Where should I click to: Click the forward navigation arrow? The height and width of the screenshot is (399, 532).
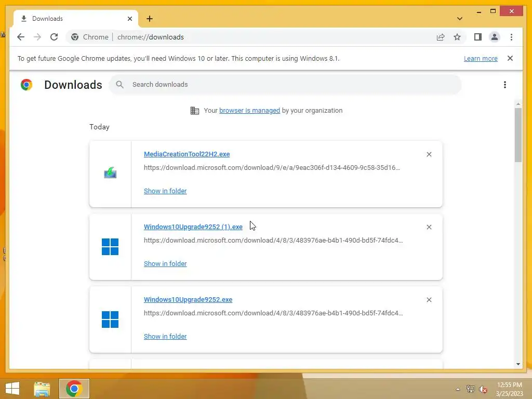click(37, 37)
